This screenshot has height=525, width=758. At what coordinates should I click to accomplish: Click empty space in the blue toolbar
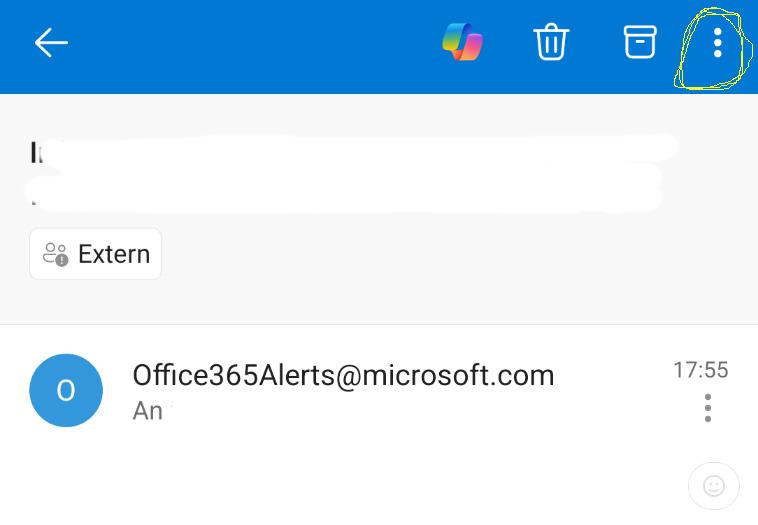click(250, 42)
